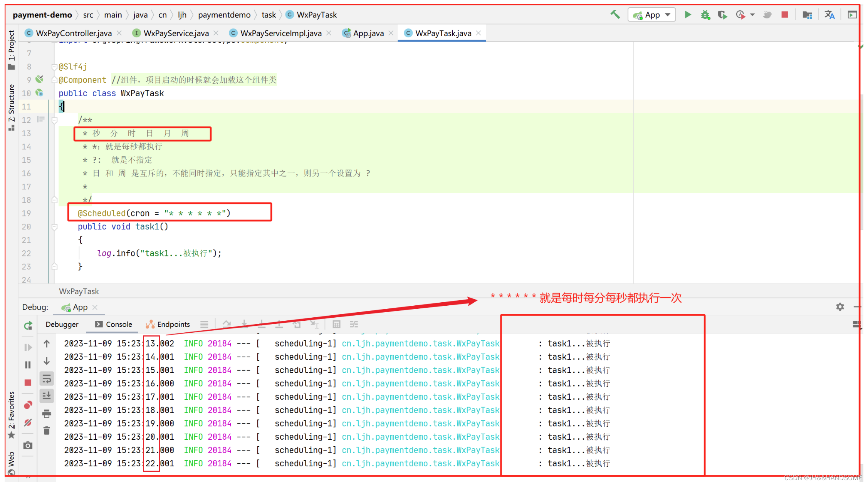
Task: Click the paymentdemo breadcrumb
Action: pyautogui.click(x=224, y=15)
